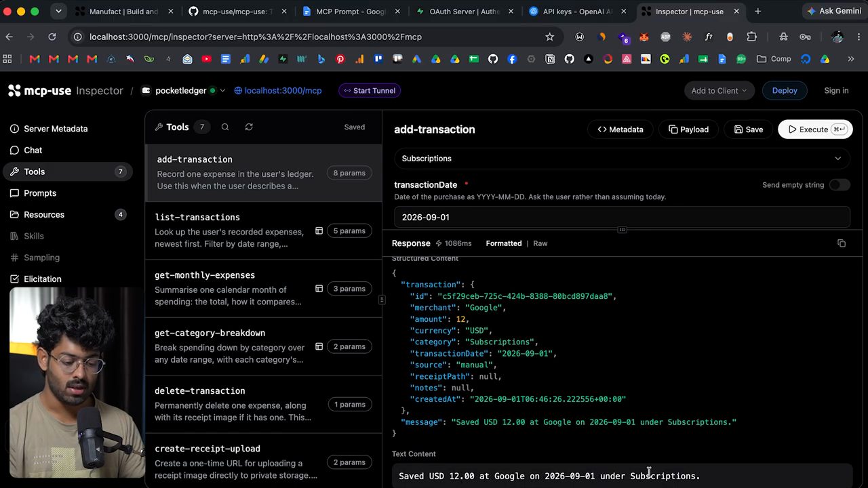Click the Ask Gemini button
The height and width of the screenshot is (488, 868).
coord(833,12)
